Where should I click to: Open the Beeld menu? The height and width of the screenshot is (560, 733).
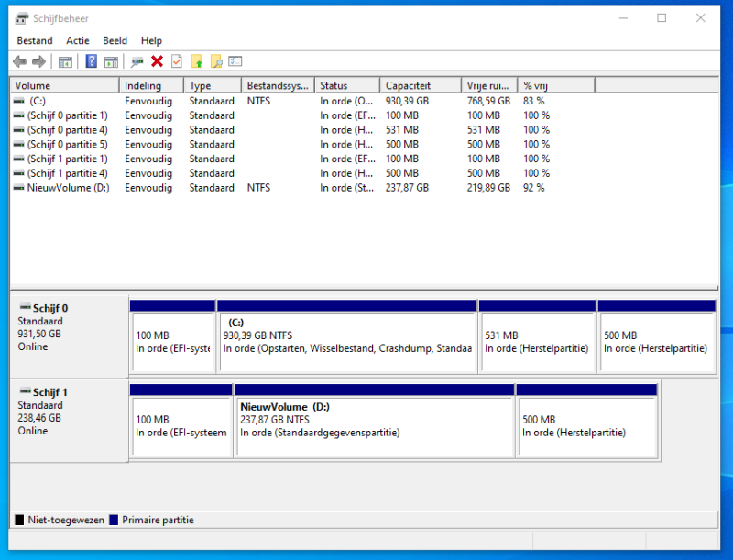pyautogui.click(x=115, y=40)
